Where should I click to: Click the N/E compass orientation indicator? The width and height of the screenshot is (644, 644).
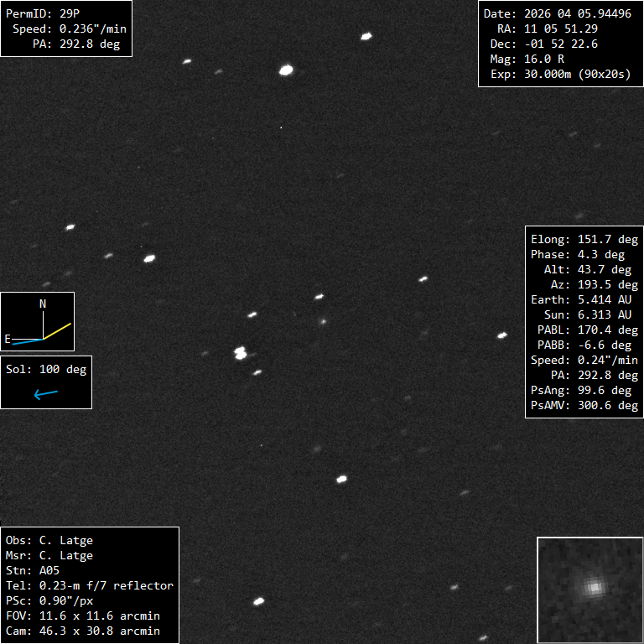[38, 321]
